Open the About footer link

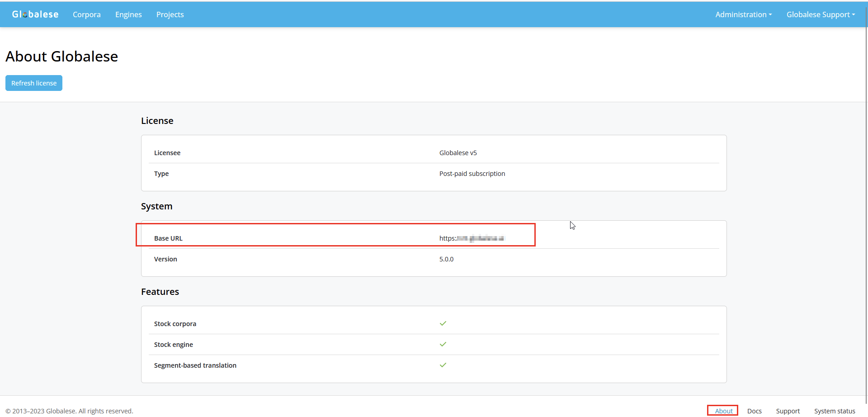pyautogui.click(x=723, y=411)
